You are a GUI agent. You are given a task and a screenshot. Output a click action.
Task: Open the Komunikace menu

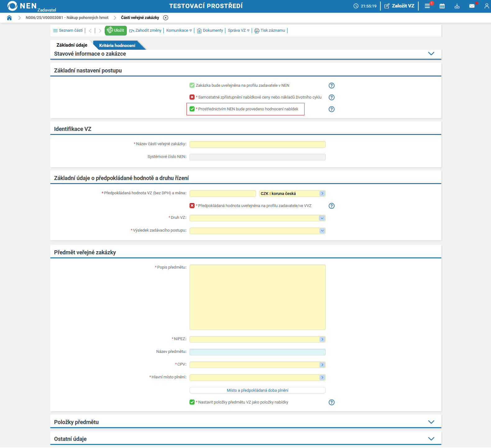pos(179,30)
